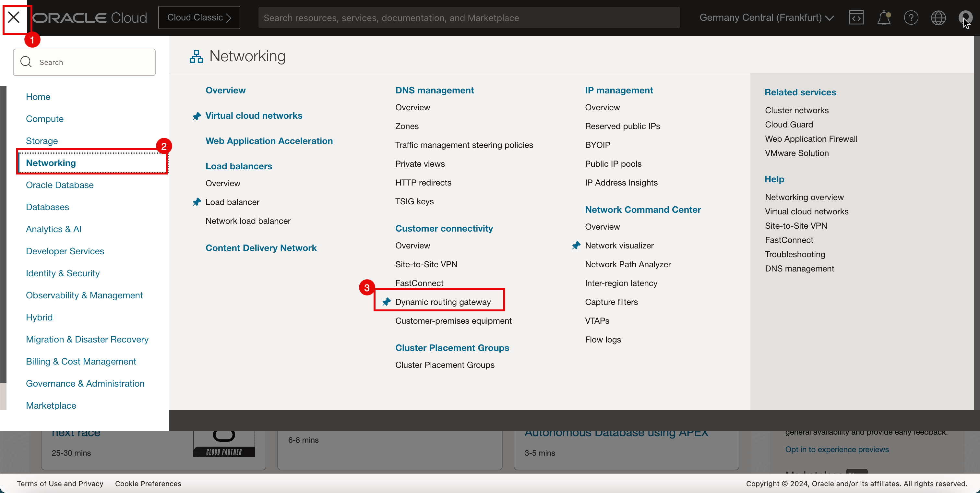Click the help question mark icon
The width and height of the screenshot is (980, 493).
click(910, 17)
